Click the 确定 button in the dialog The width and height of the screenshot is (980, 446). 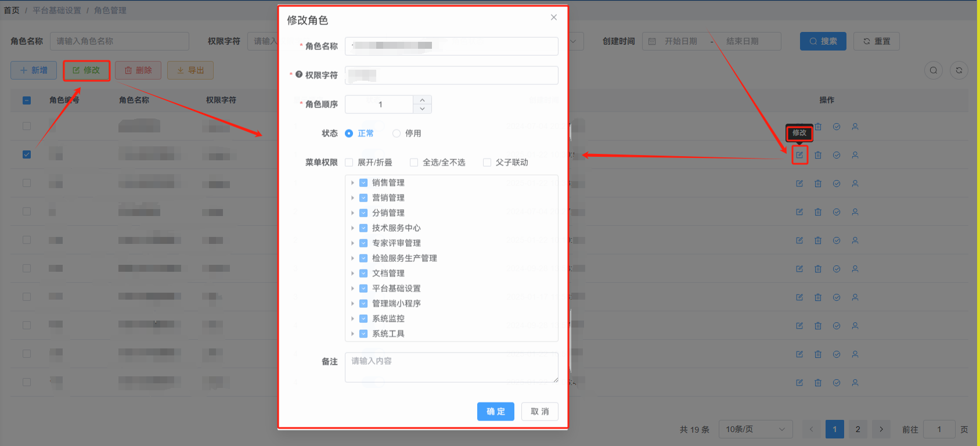496,412
